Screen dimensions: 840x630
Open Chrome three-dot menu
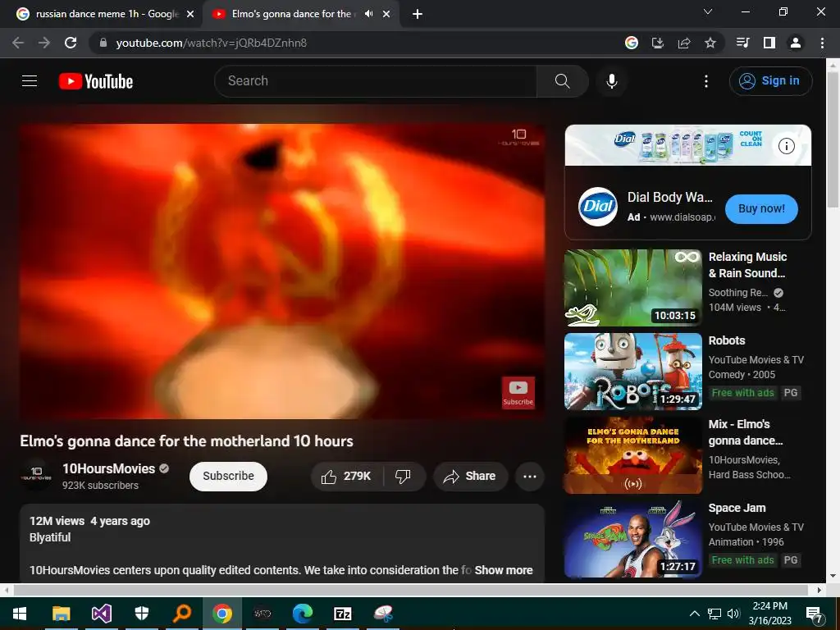(822, 43)
